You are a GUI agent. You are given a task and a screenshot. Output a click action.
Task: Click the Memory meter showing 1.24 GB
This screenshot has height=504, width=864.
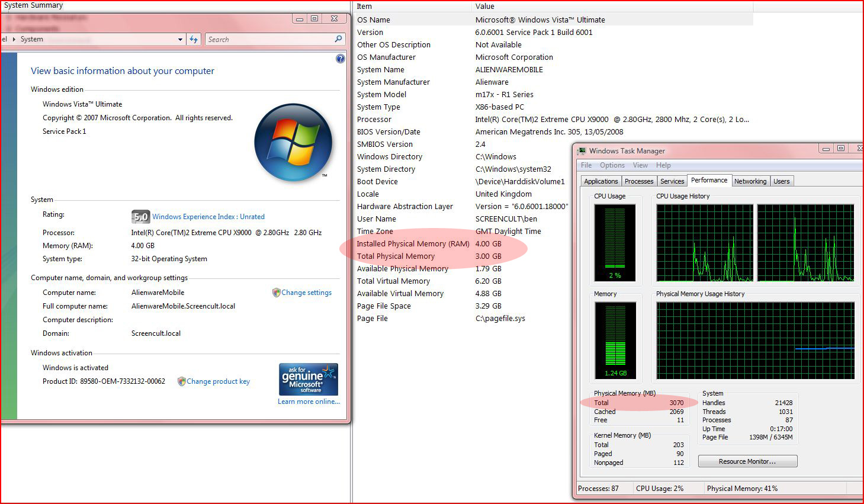coord(615,341)
